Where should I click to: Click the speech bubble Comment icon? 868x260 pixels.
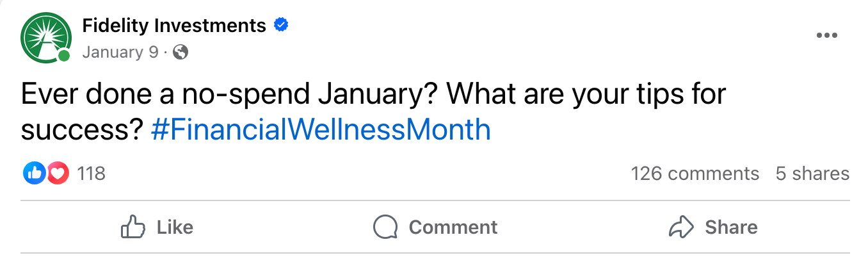point(385,227)
